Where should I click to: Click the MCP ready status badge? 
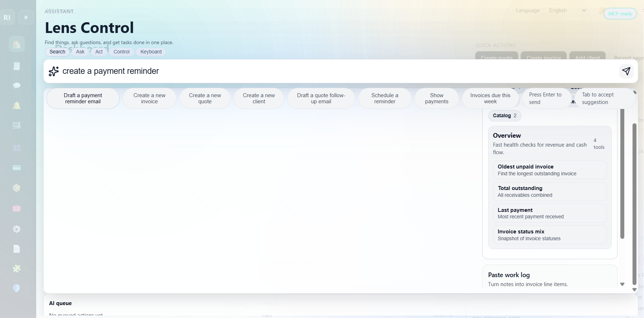pyautogui.click(x=620, y=14)
